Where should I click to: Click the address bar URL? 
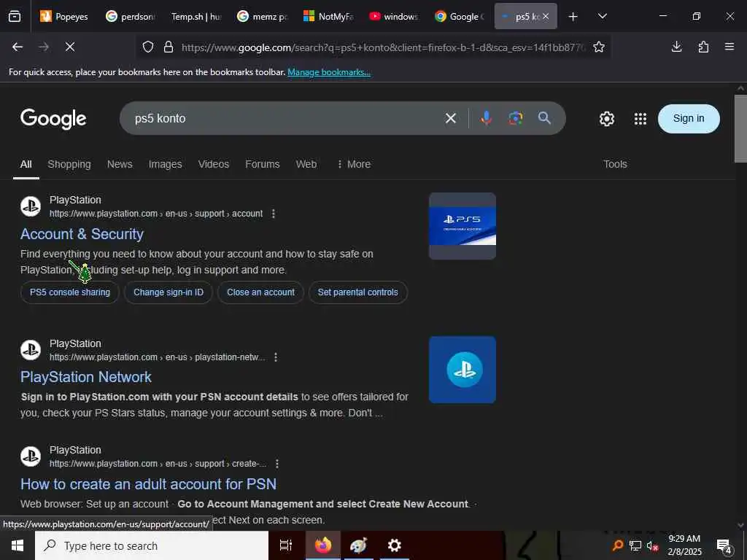pos(384,47)
